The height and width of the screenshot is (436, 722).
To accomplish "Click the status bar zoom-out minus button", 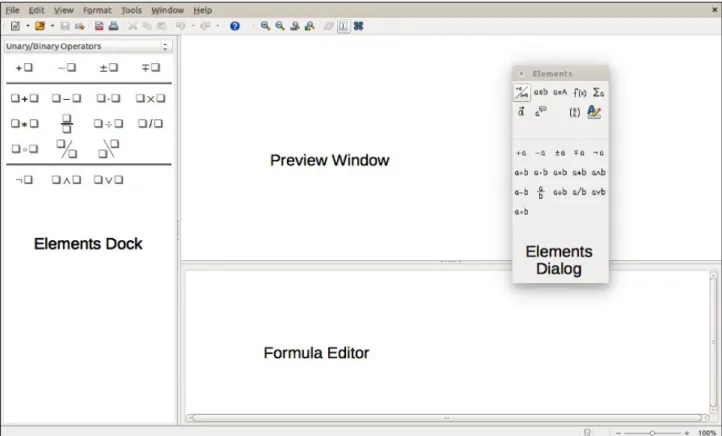I will (618, 433).
